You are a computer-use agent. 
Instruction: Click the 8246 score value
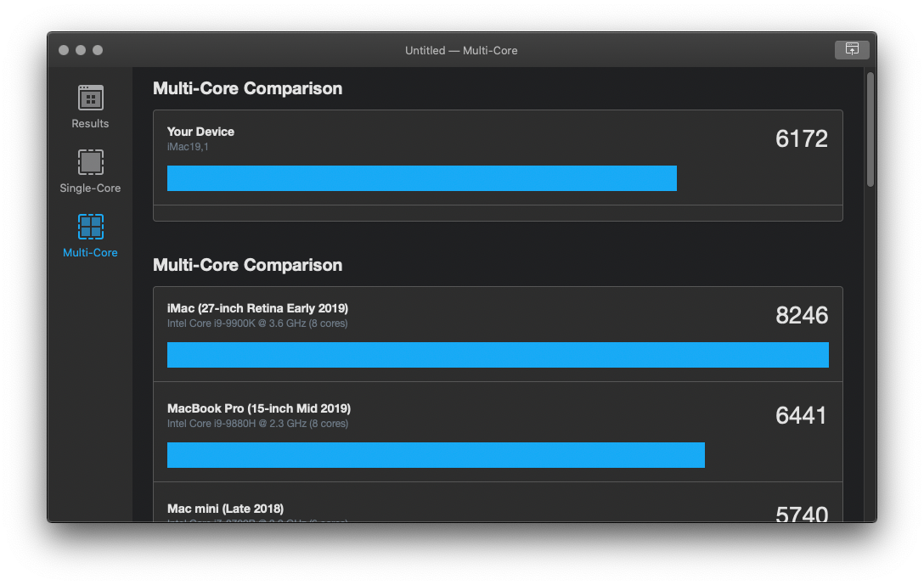(x=801, y=316)
